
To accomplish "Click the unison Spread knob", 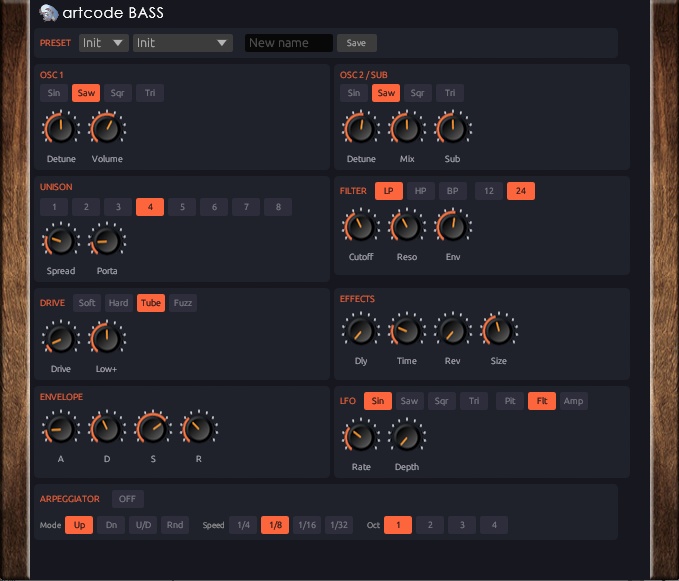I will click(61, 240).
